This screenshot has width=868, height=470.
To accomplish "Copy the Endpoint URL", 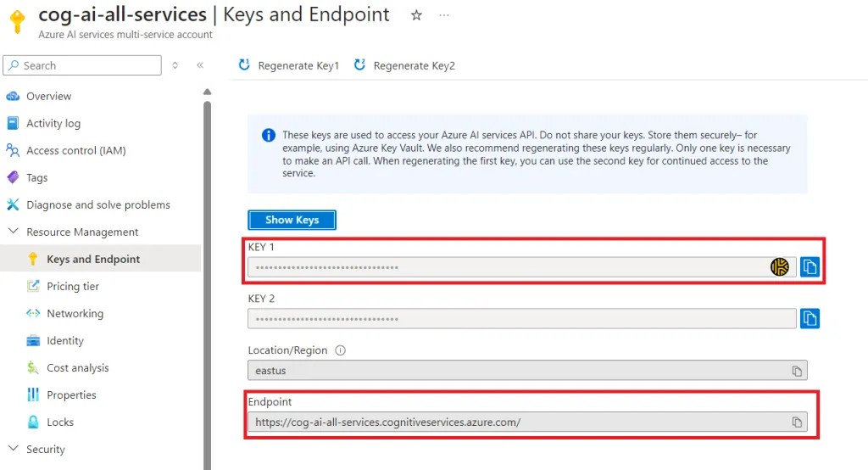I will (797, 422).
